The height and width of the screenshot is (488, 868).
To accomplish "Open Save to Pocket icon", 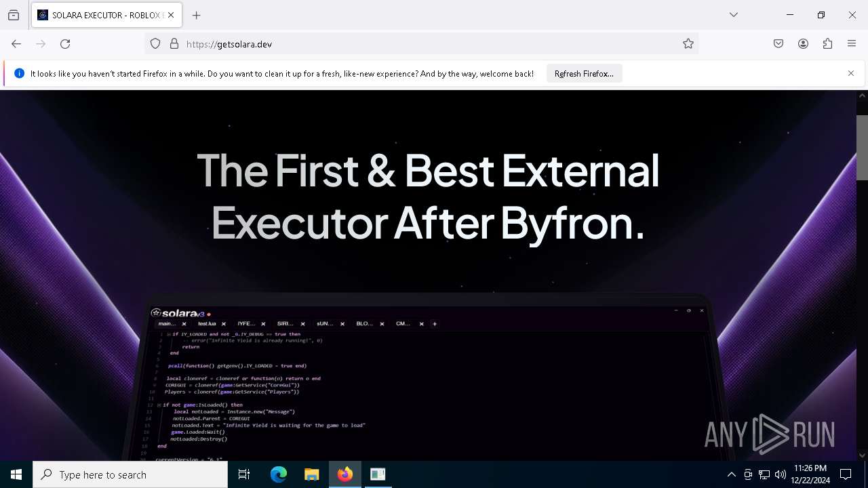I will 778,44.
